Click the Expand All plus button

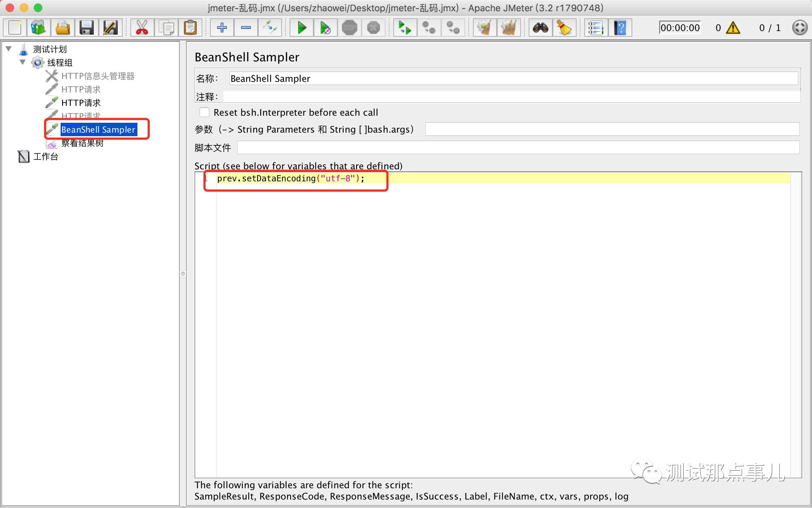click(222, 28)
